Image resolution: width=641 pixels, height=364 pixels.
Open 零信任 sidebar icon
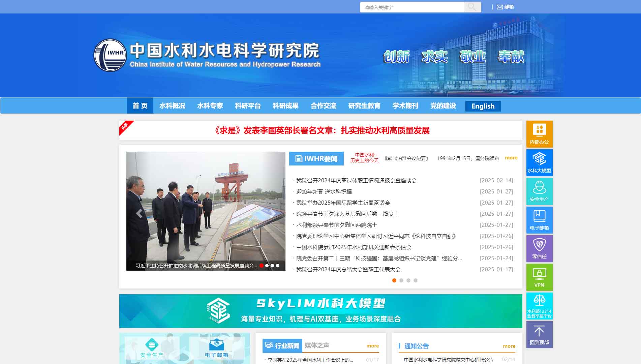coord(539,248)
